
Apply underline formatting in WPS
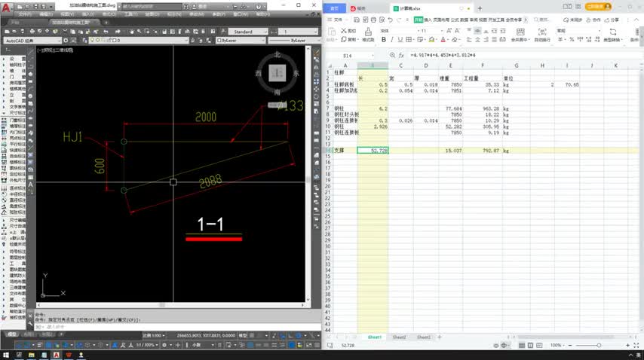[x=400, y=40]
